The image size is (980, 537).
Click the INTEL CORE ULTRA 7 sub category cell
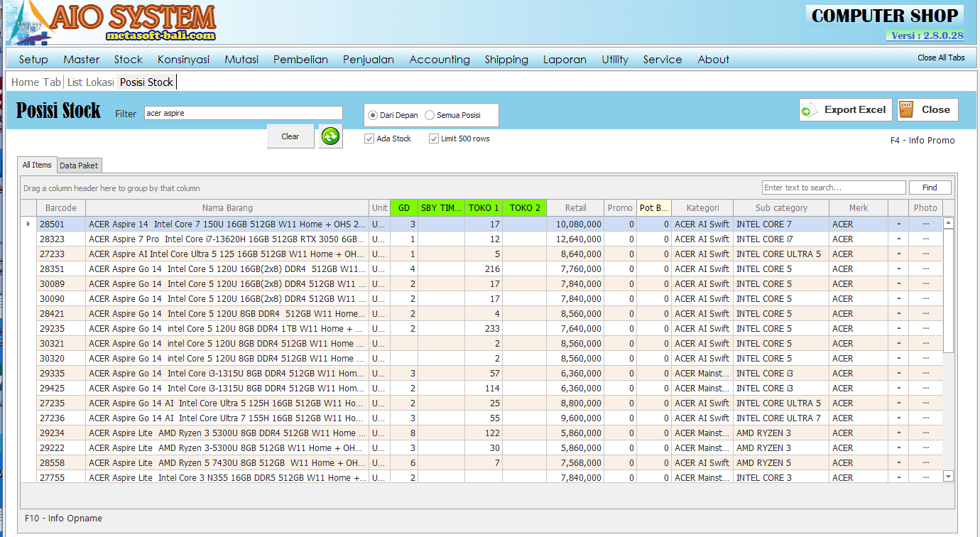coord(781,418)
